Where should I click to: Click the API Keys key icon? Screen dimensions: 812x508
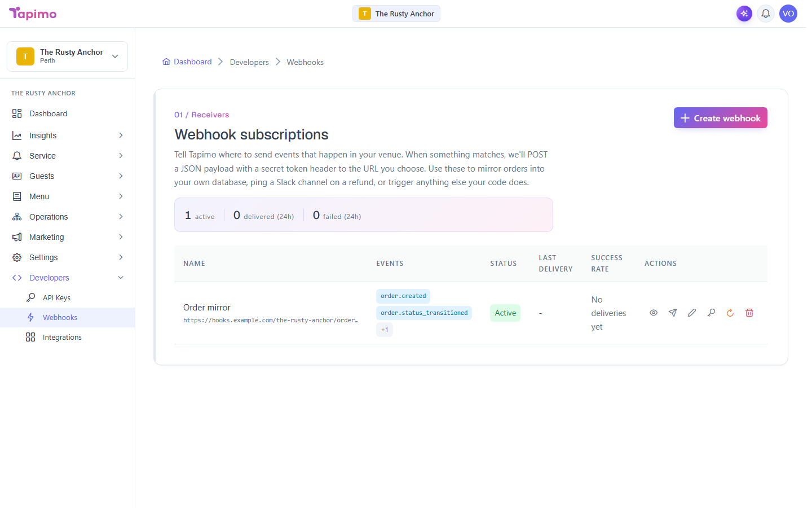point(30,297)
